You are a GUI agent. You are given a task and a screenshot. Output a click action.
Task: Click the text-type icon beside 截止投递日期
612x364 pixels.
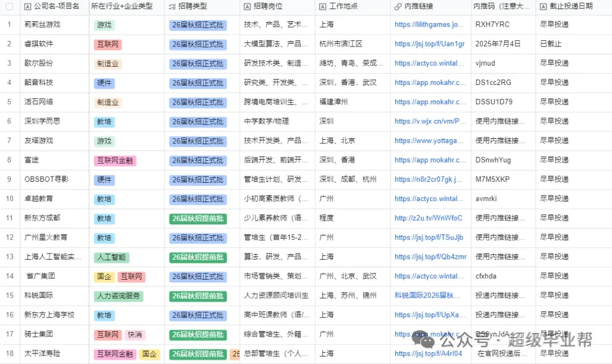click(543, 7)
